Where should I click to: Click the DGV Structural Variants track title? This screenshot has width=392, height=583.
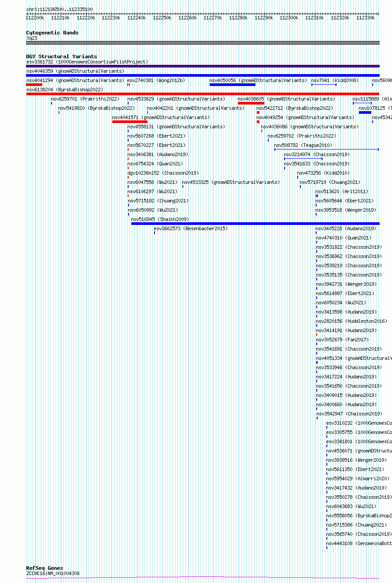[x=61, y=56]
